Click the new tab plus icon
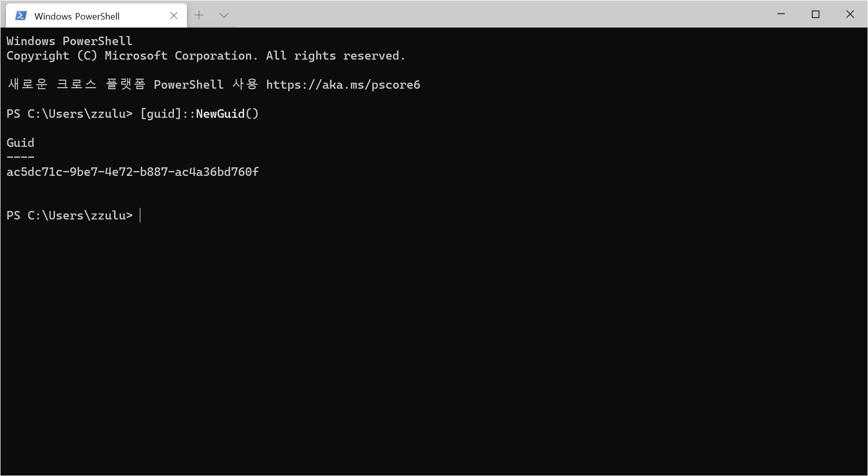 [x=199, y=15]
